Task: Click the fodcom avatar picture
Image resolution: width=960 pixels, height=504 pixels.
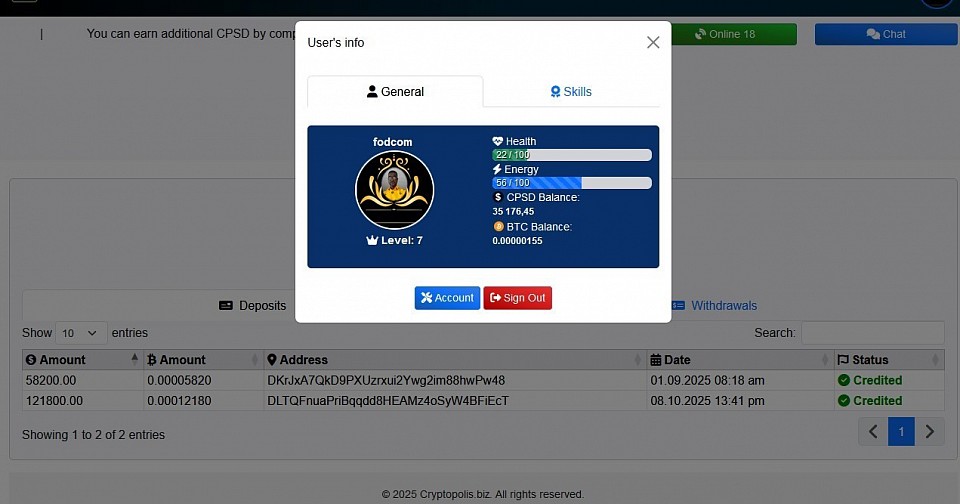Action: click(394, 189)
